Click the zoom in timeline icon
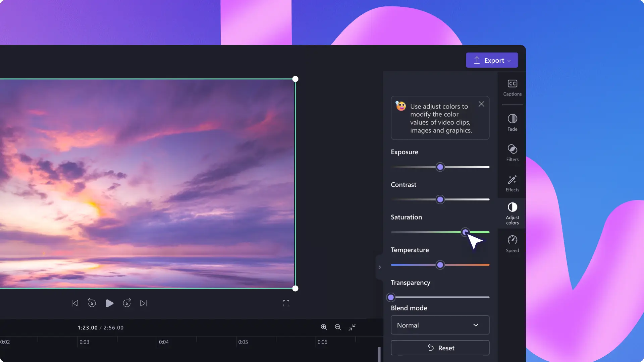This screenshot has width=644, height=362. point(324,327)
